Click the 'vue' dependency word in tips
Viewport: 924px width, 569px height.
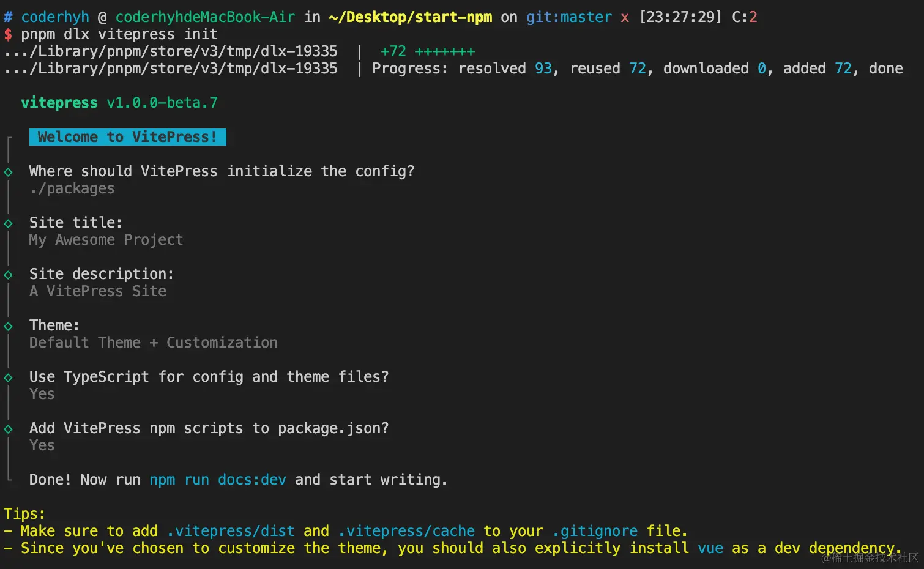pos(710,548)
